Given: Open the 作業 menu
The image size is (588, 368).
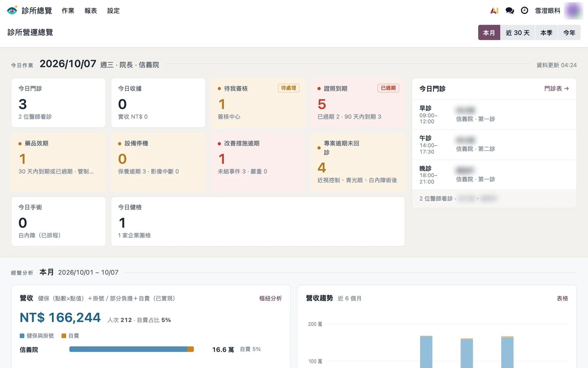Looking at the screenshot, I should click(68, 11).
